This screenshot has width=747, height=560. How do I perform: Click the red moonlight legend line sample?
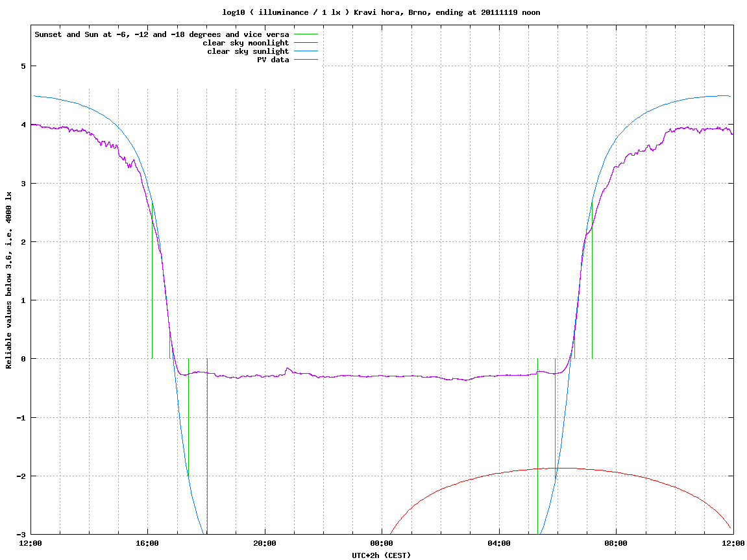[x=306, y=43]
